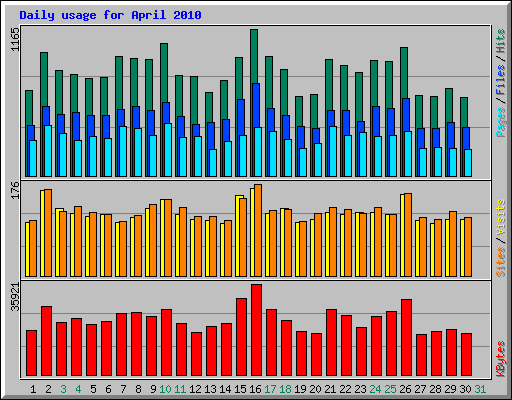The width and height of the screenshot is (512, 400).
Task: Click day 21 on the x-axis
Action: tap(330, 389)
